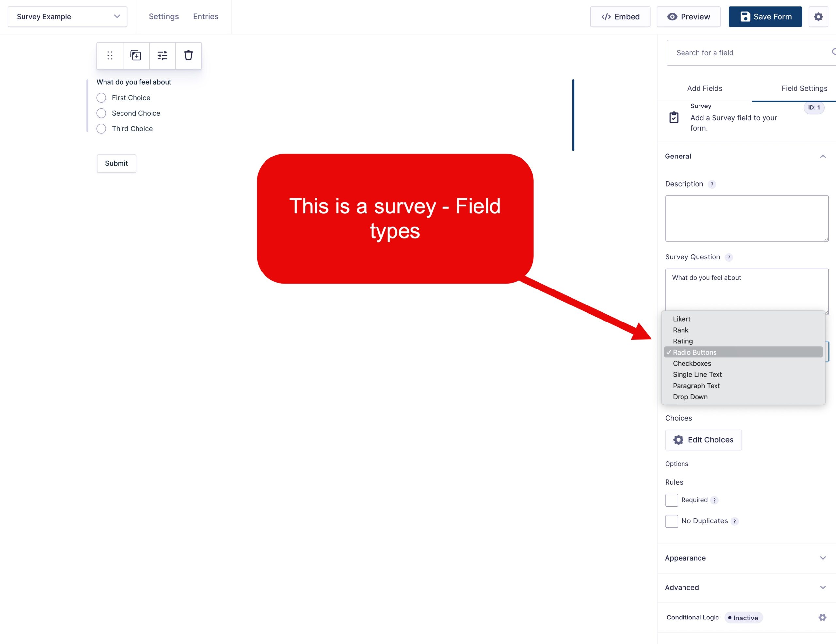The height and width of the screenshot is (644, 836).
Task: Open the Survey Example form switcher
Action: pyautogui.click(x=67, y=16)
